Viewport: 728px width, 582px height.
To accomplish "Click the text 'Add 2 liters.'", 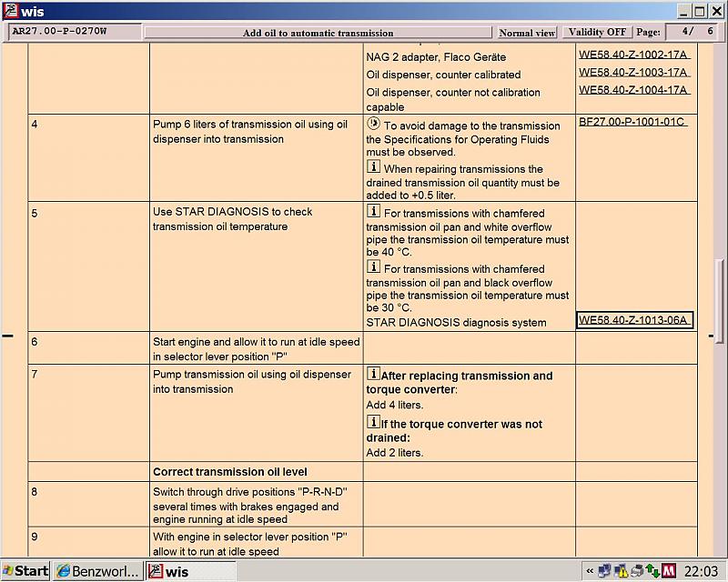I will click(395, 453).
